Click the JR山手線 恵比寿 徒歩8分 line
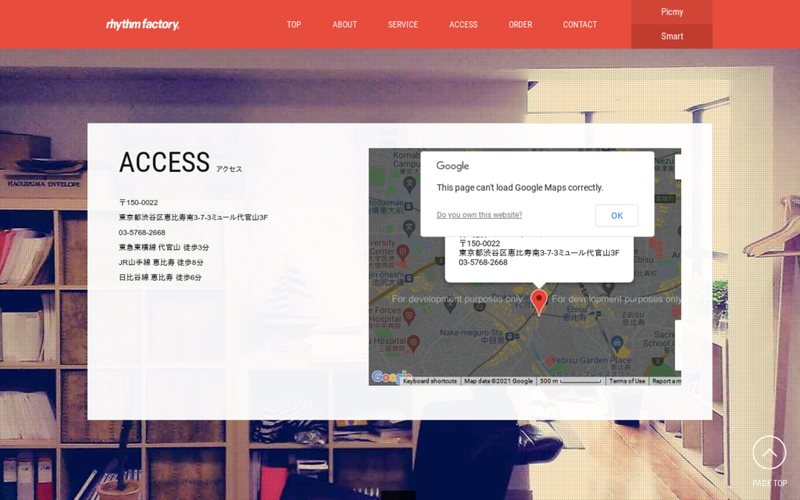 point(161,262)
